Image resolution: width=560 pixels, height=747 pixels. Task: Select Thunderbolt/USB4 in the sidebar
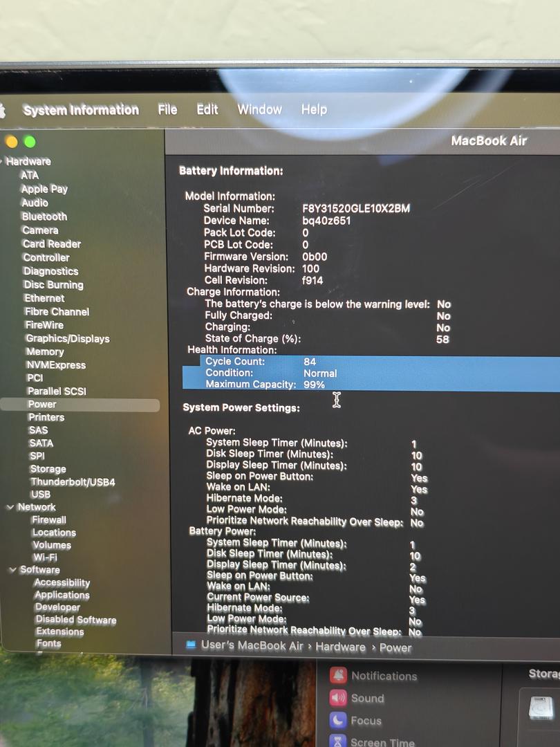(73, 482)
